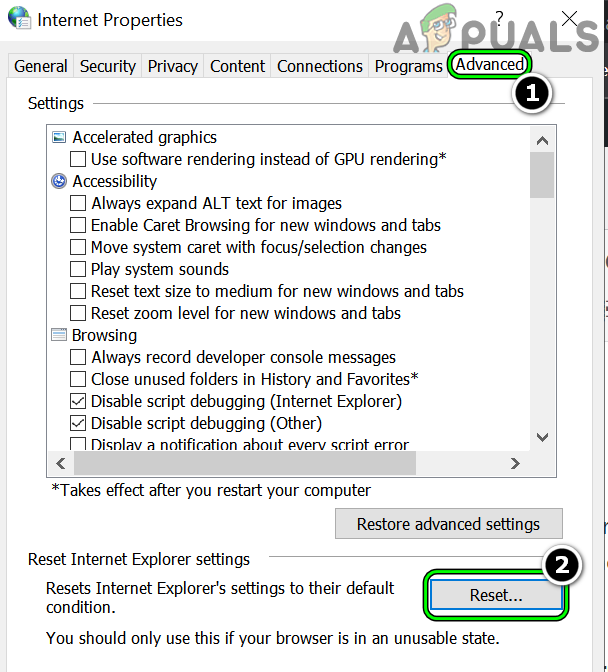Click the Internet Properties globe icon
Viewport: 608px width, 672px height.
(19, 18)
